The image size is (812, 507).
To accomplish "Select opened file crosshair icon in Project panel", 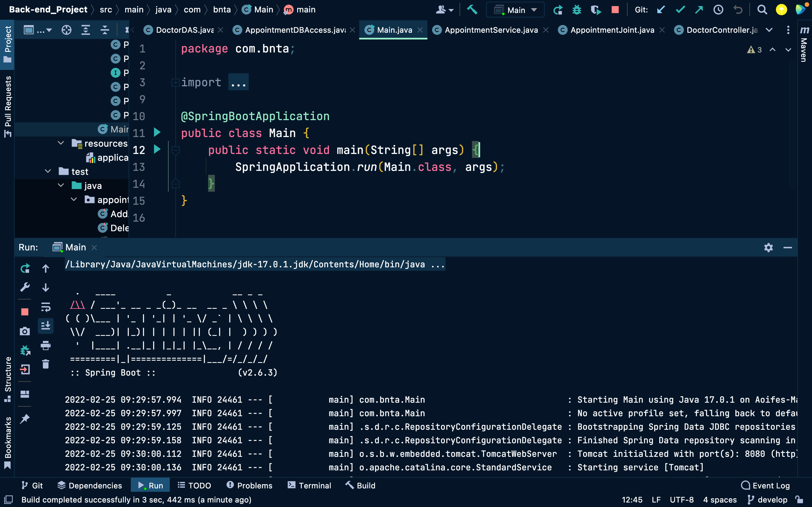I will click(66, 30).
